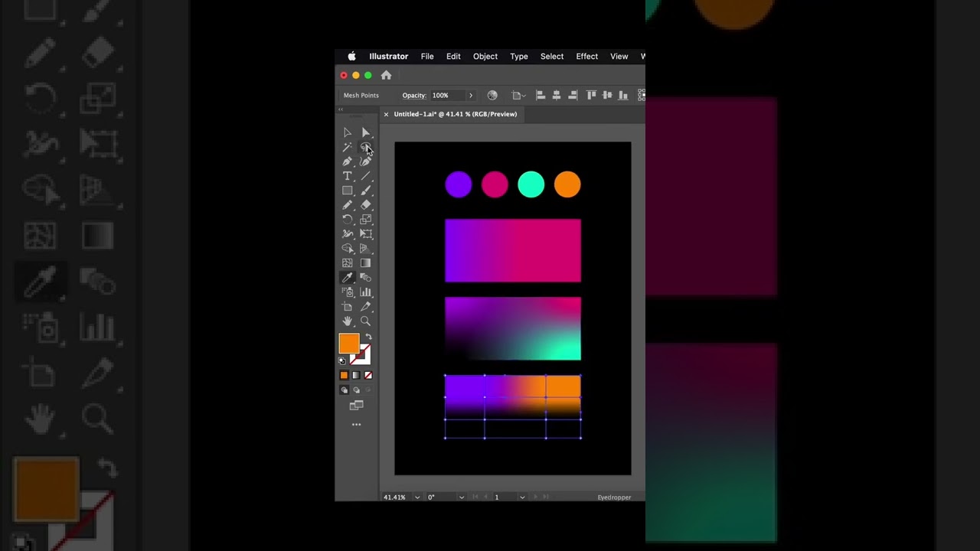
Task: Open the Effect menu
Action: 587,57
